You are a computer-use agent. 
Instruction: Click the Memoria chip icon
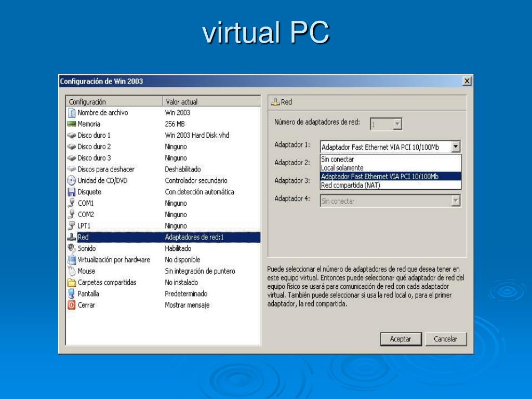tap(72, 124)
